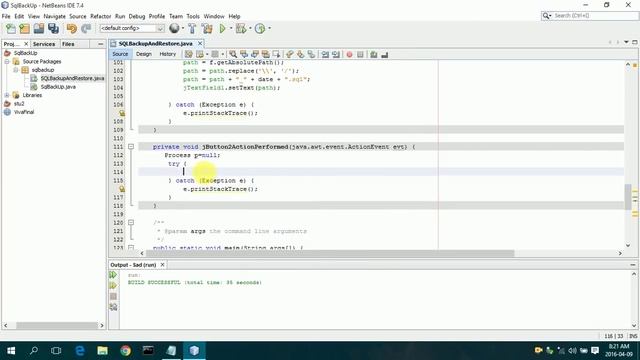Select the SqlBackUp project node
640x360 pixels.
click(x=25, y=53)
